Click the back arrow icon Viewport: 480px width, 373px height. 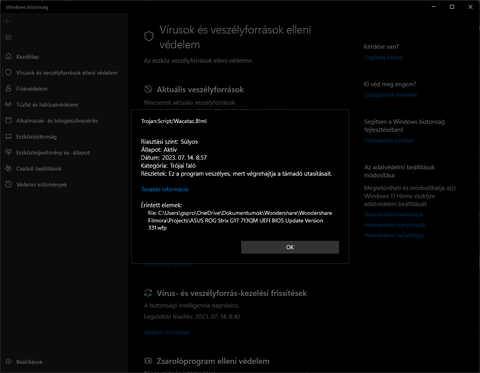pyautogui.click(x=8, y=21)
